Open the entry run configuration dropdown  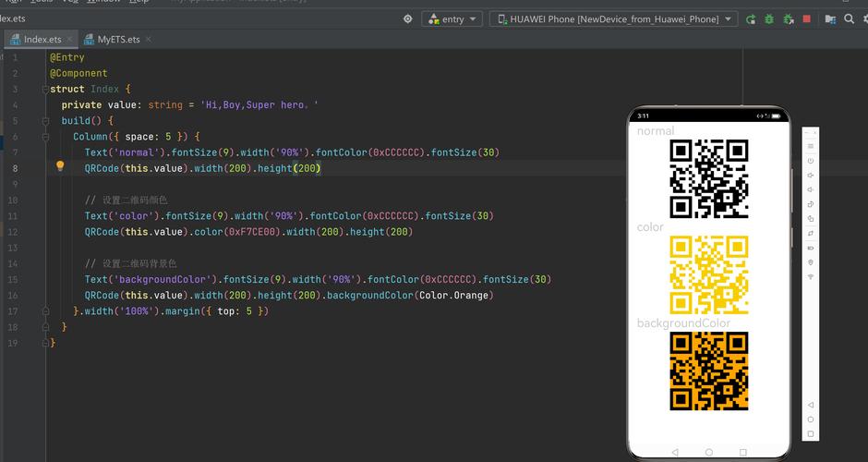(x=452, y=18)
